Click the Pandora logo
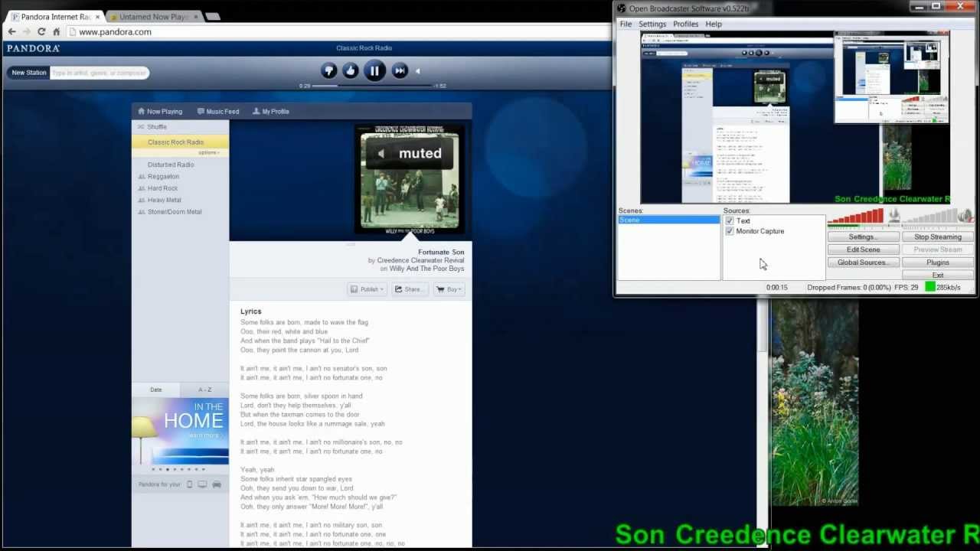Screen dimensions: 980x551 pos(33,48)
